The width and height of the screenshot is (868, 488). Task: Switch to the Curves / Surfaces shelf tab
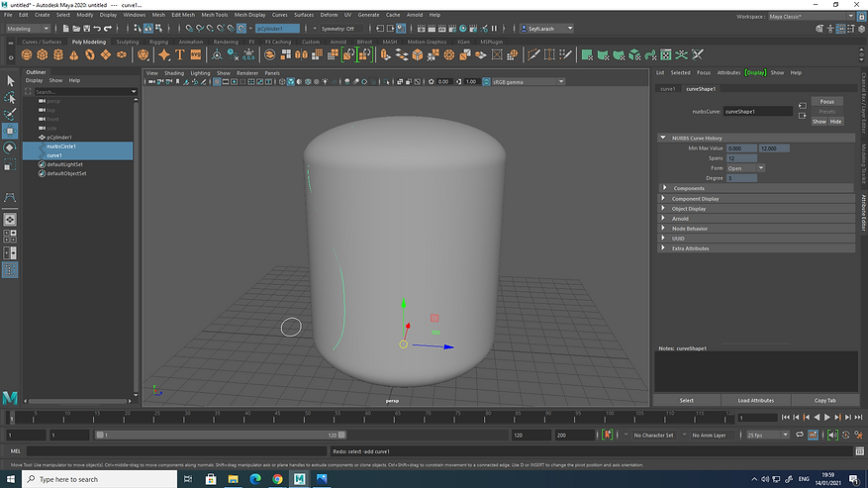tap(42, 42)
